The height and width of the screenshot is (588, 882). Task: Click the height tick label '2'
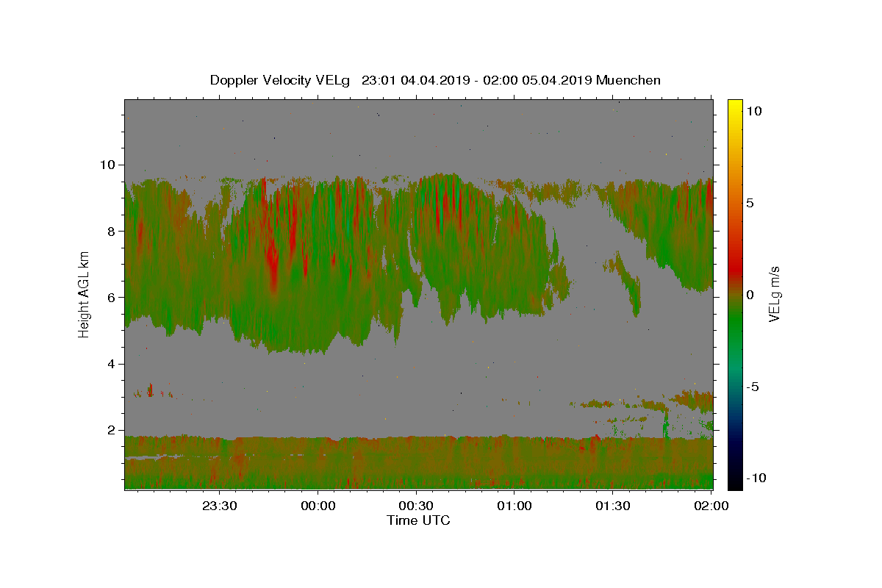(112, 430)
